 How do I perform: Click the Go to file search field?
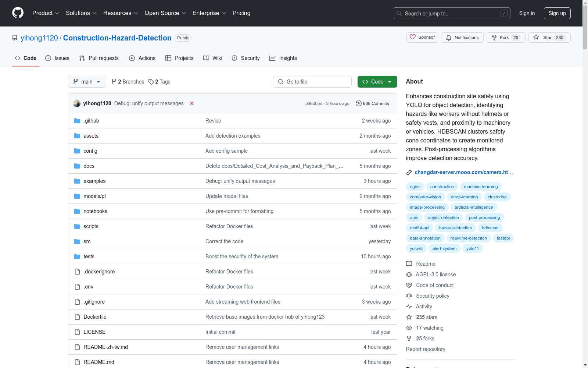click(x=312, y=82)
